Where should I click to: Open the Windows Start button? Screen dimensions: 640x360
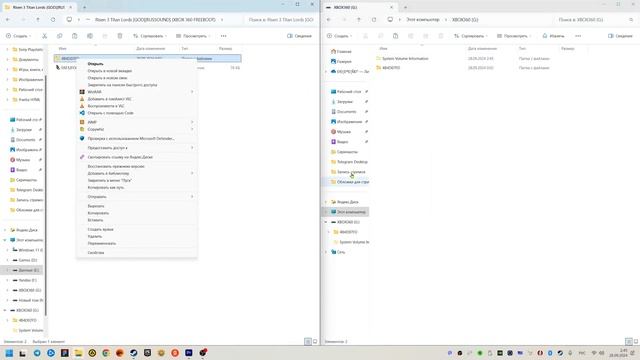[x=9, y=353]
